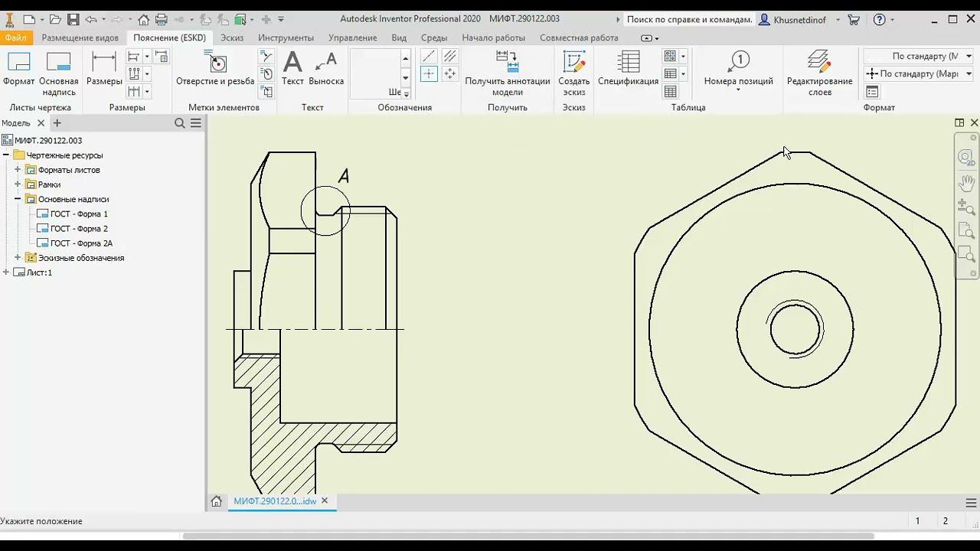Image resolution: width=980 pixels, height=551 pixels.
Task: Toggle the centerline symbol button
Action: click(429, 56)
